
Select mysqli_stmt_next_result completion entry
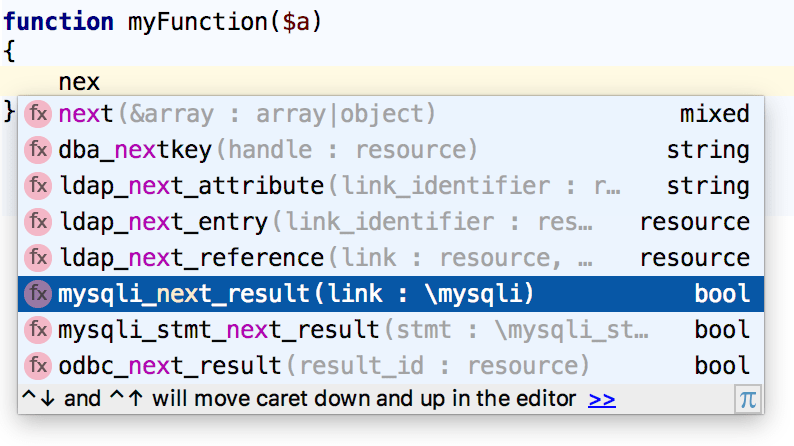click(390, 330)
